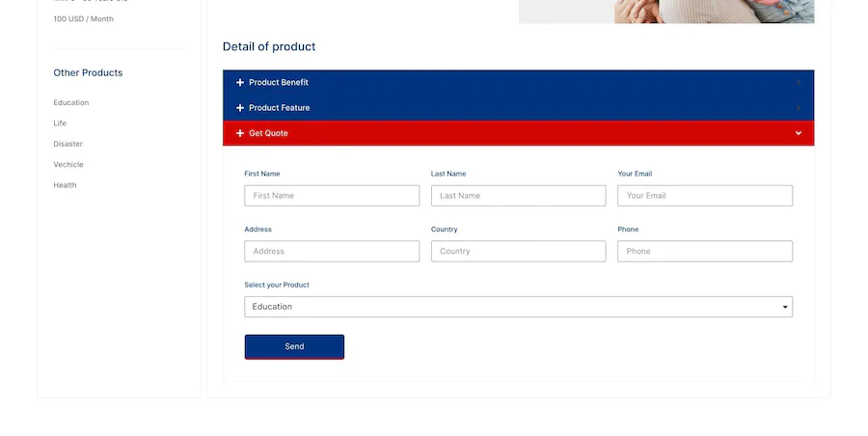Click the Phone input field
868x436 pixels.
(705, 252)
